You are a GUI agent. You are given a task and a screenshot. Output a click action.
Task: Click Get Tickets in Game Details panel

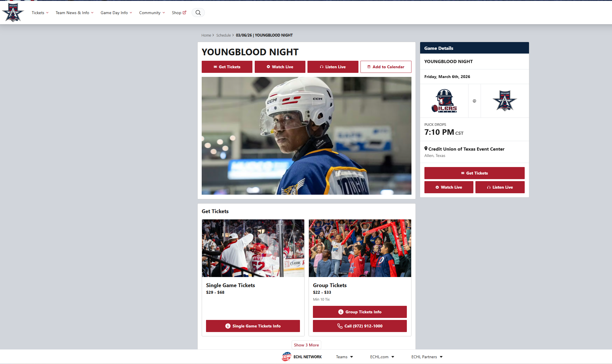pos(475,173)
